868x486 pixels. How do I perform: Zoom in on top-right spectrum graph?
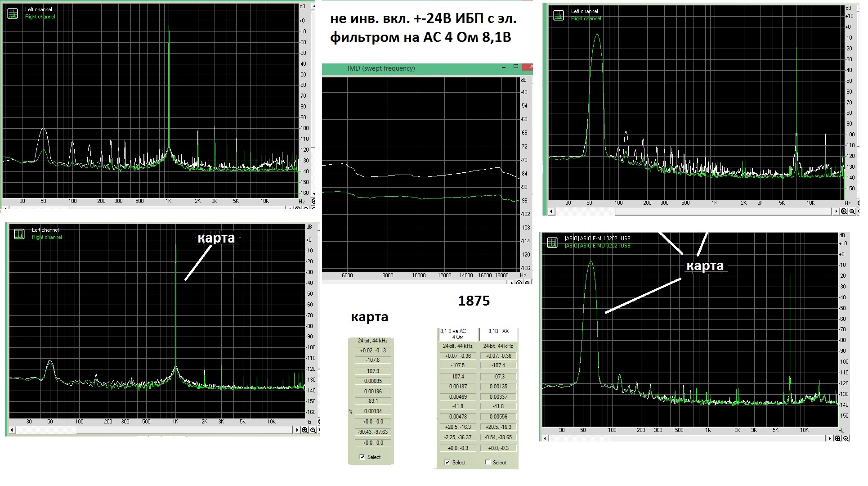point(844,211)
